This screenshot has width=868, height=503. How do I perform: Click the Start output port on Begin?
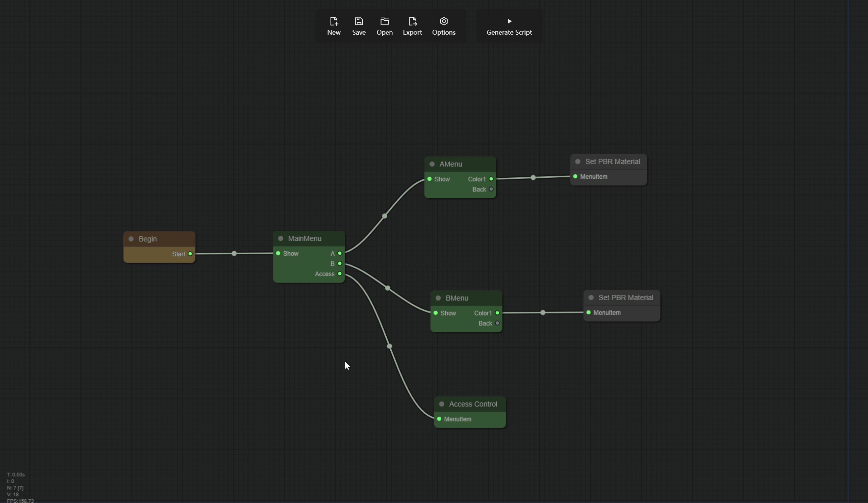[190, 254]
